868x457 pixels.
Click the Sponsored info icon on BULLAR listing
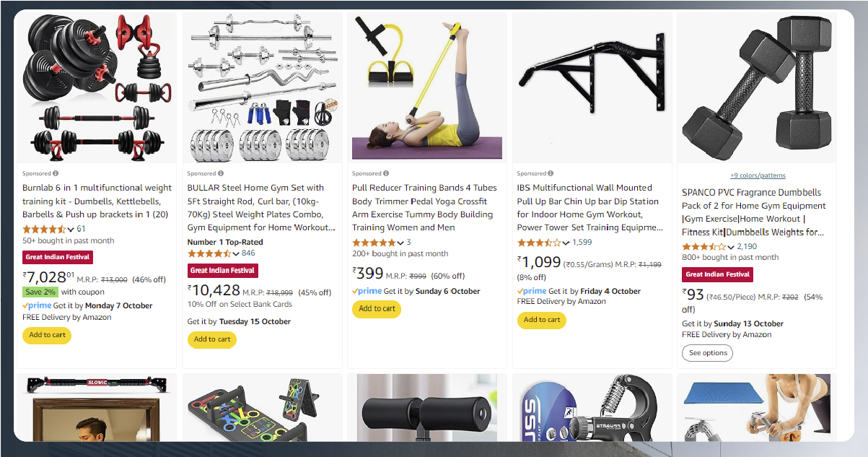coord(221,173)
